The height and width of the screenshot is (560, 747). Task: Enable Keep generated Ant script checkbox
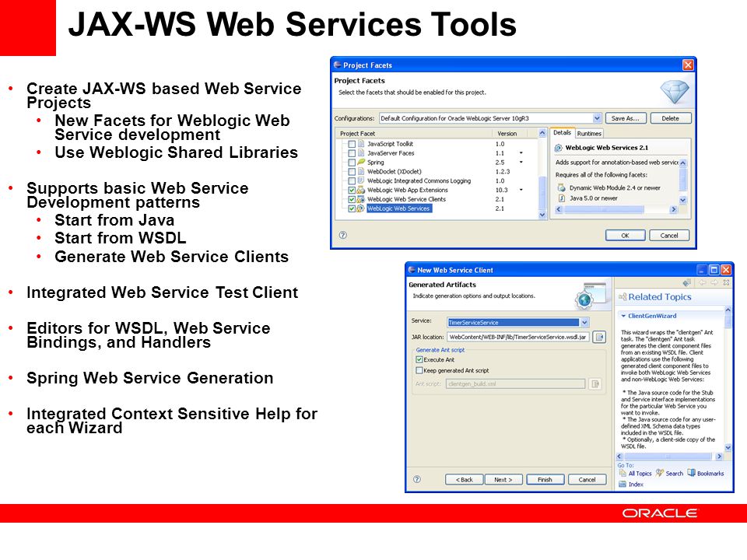(419, 370)
